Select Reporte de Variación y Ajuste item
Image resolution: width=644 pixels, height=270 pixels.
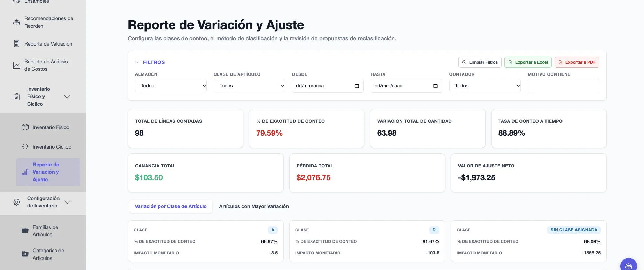48,172
